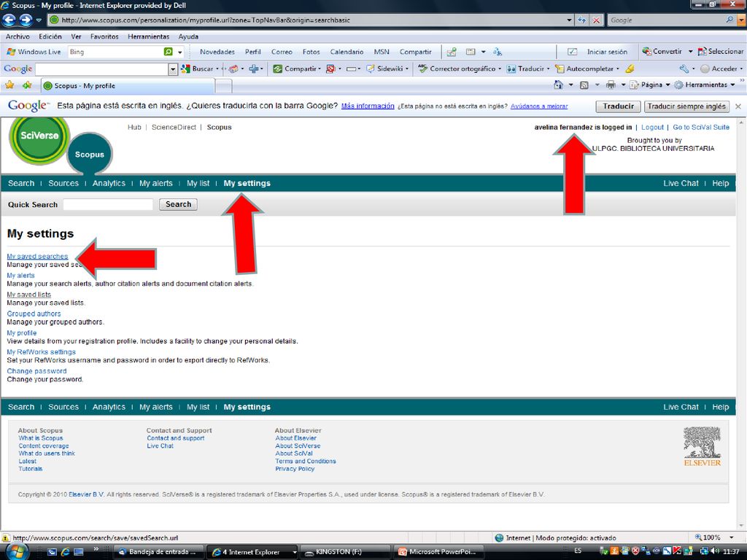Click Logout link
The image size is (747, 560).
[x=652, y=127]
